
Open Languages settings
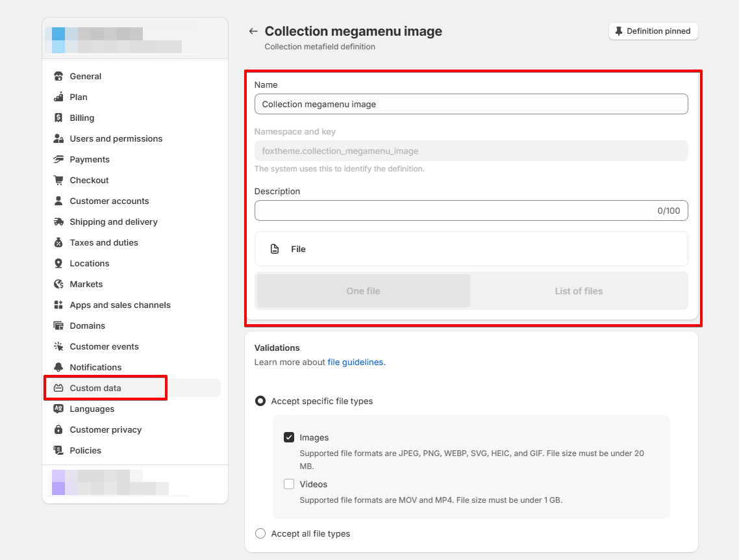(135, 409)
